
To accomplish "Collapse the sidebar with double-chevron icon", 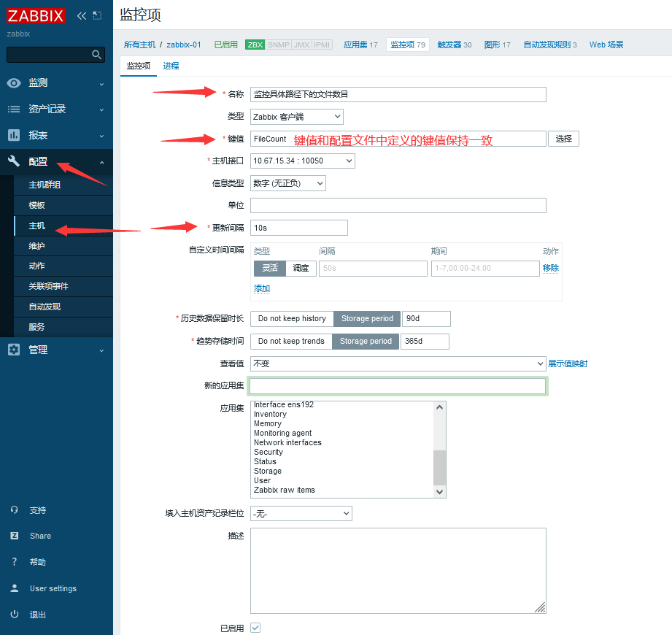I will pos(82,16).
